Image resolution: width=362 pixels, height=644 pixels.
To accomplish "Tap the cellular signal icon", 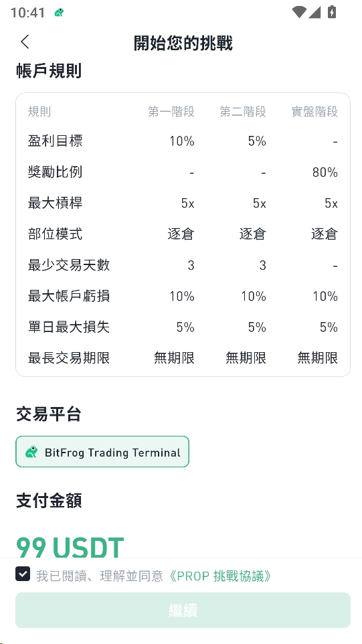I will click(314, 12).
